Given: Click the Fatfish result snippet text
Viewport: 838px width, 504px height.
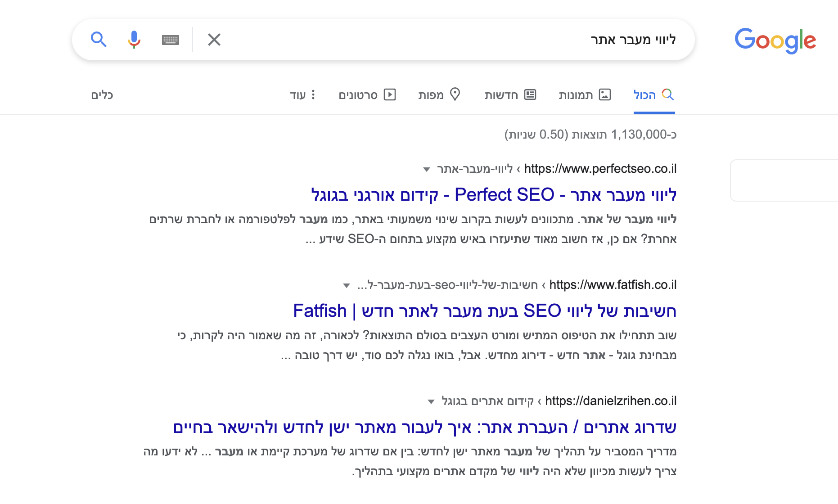Looking at the screenshot, I should (x=427, y=345).
